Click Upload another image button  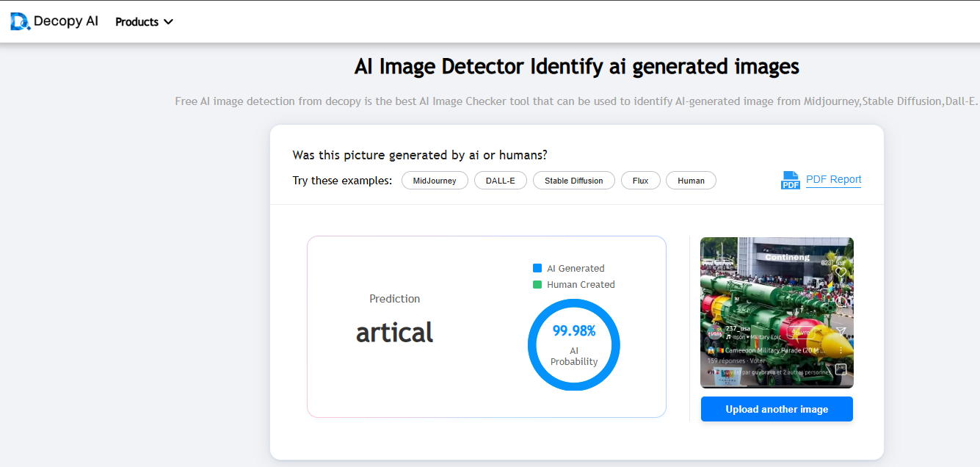click(x=777, y=409)
